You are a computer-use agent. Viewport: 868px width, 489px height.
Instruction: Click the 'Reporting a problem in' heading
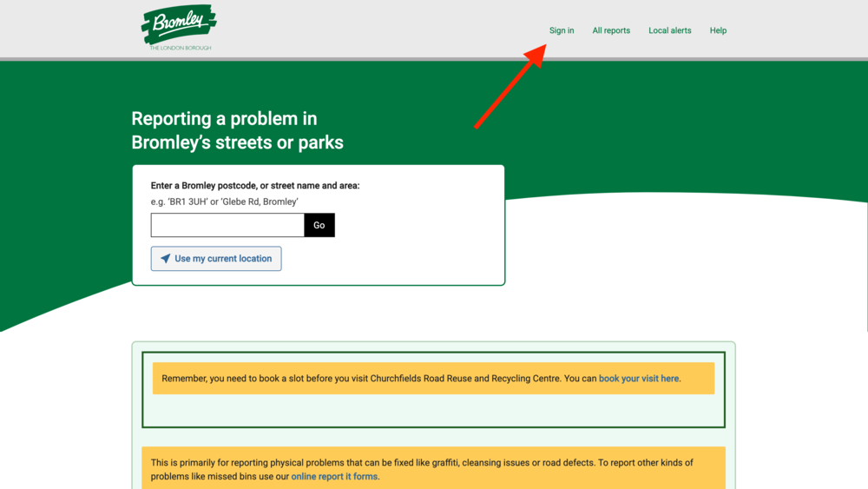pos(224,119)
